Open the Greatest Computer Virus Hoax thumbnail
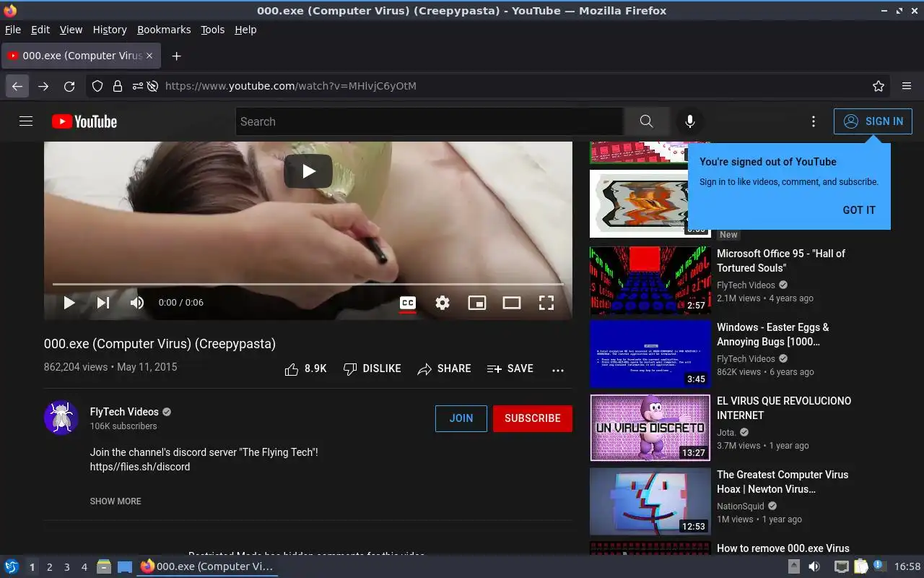The height and width of the screenshot is (578, 924). (650, 501)
